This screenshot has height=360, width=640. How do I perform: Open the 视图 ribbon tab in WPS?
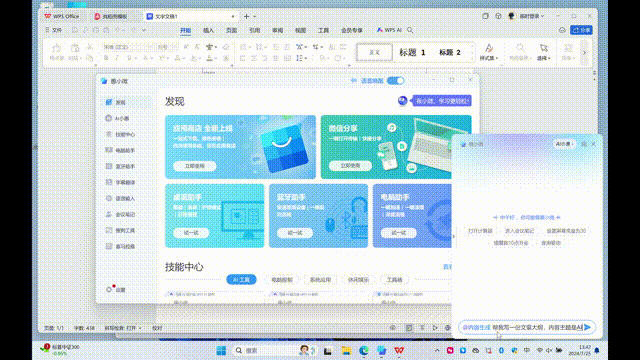300,30
